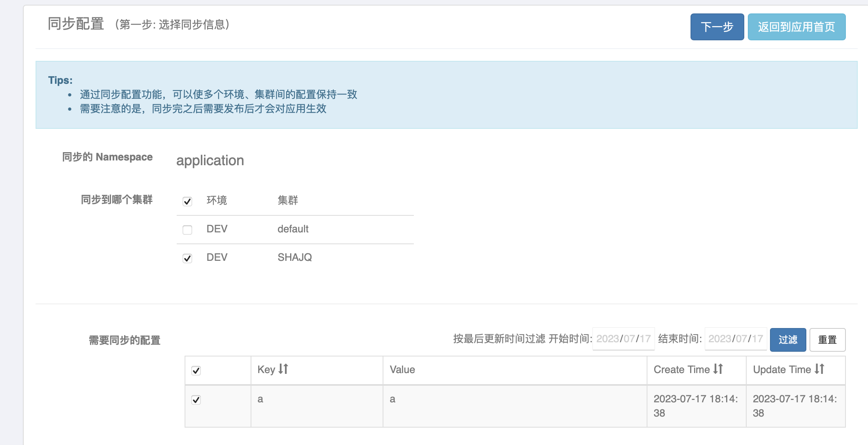Check the DEV default cluster checkbox
Screen dimensions: 868x445
(x=187, y=230)
